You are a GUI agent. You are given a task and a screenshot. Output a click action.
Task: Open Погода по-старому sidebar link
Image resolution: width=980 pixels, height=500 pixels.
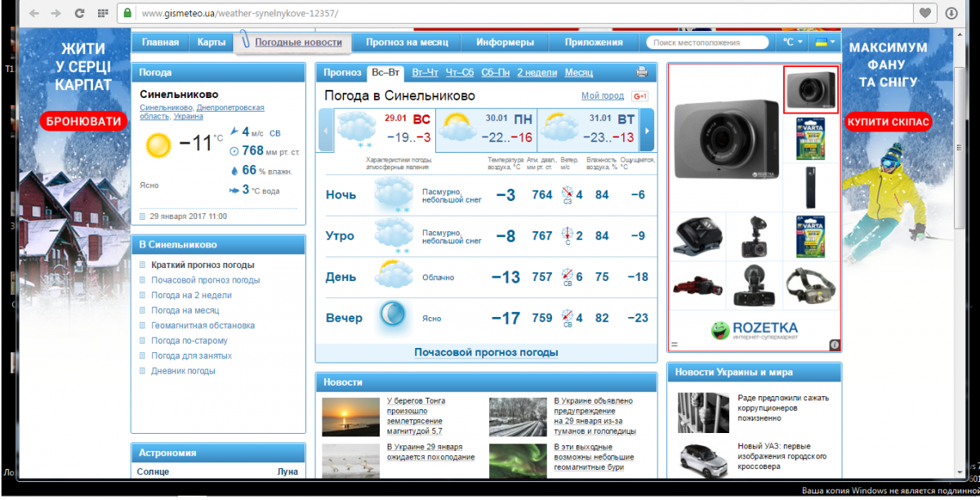(189, 341)
